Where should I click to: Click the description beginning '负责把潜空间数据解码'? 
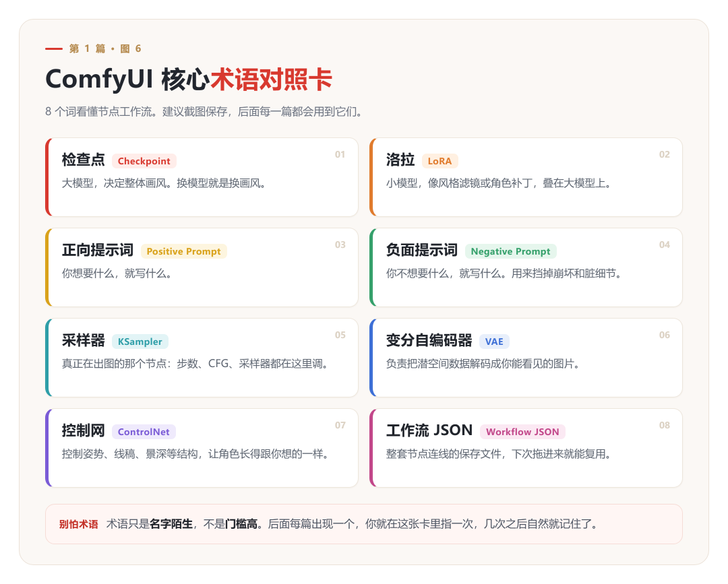tap(483, 364)
